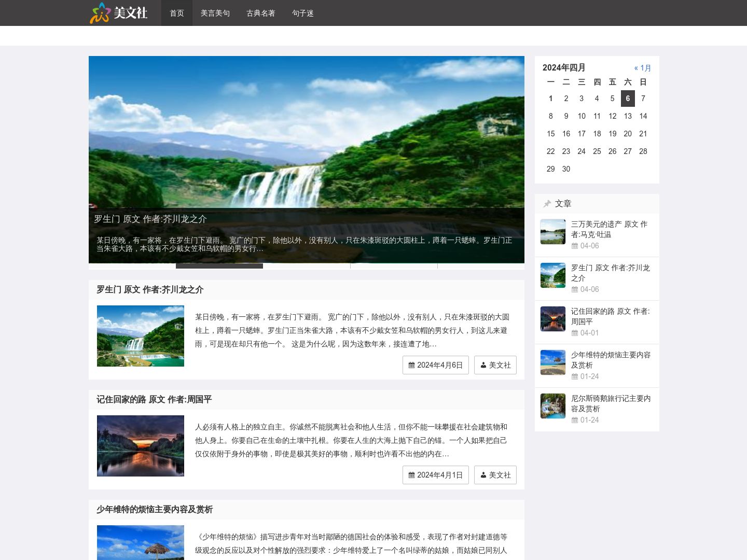Click user icon in 罗生门 post author button
747x560 pixels.
[483, 365]
